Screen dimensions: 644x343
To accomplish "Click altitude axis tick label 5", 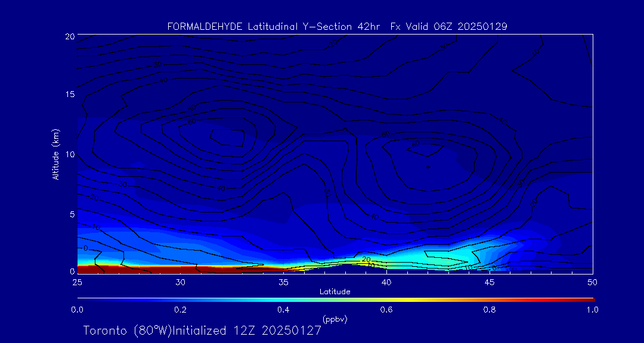I will 72,214.
